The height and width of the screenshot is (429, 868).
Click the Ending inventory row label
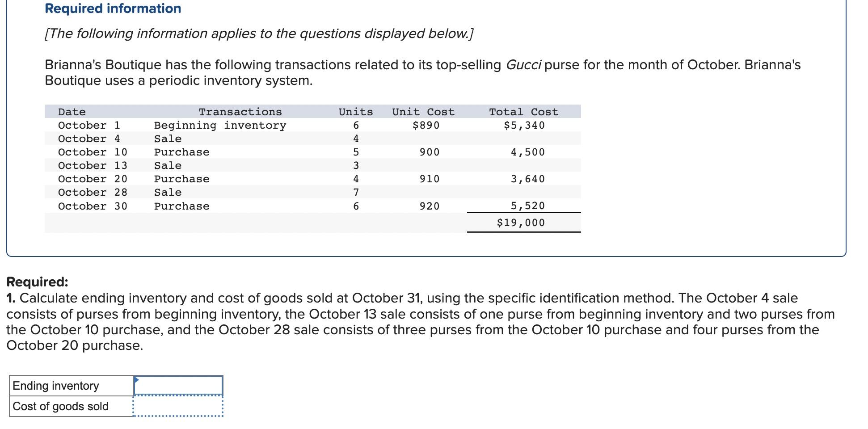pyautogui.click(x=55, y=385)
